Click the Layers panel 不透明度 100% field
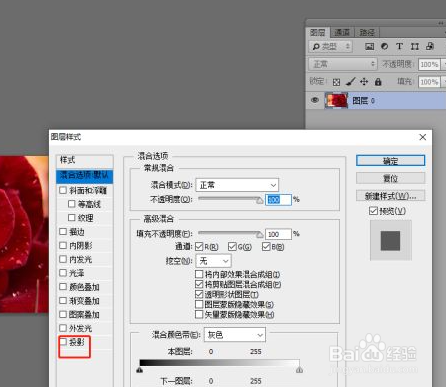The image size is (446, 387). point(429,64)
